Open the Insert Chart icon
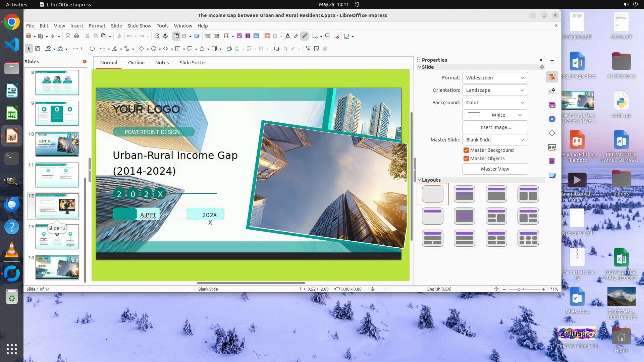 pos(256,36)
